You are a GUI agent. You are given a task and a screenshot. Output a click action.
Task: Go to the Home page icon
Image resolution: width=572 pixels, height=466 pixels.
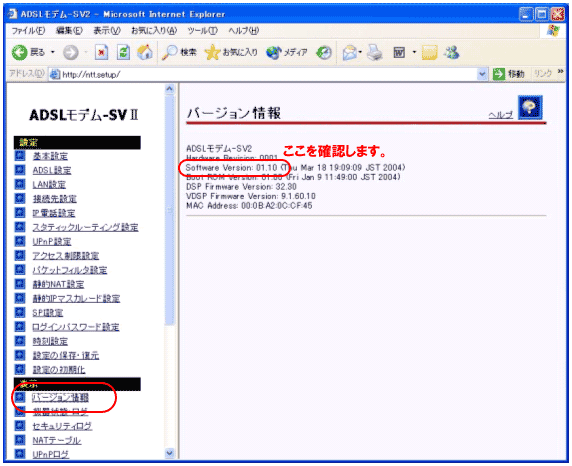click(x=145, y=52)
